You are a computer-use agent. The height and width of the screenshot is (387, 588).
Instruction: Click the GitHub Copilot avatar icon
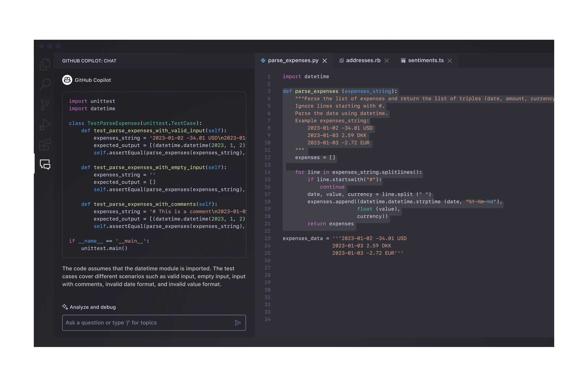[67, 80]
